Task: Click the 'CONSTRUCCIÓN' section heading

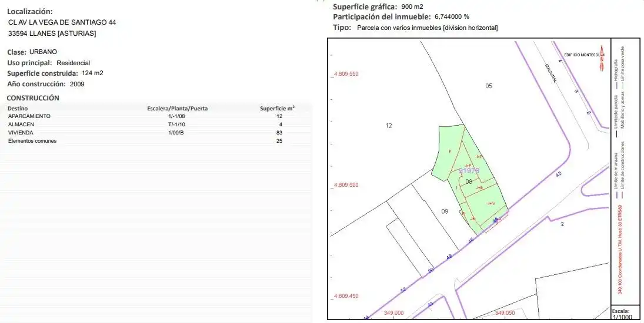Action: pyautogui.click(x=33, y=98)
